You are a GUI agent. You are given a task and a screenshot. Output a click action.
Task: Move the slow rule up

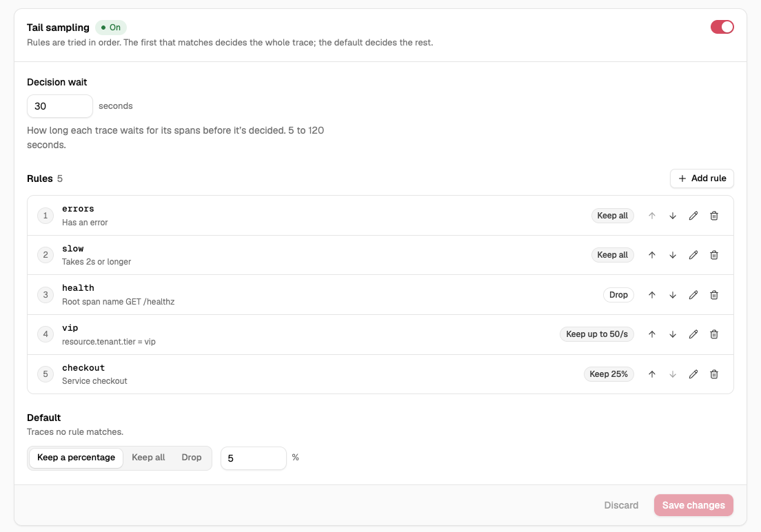pyautogui.click(x=652, y=255)
